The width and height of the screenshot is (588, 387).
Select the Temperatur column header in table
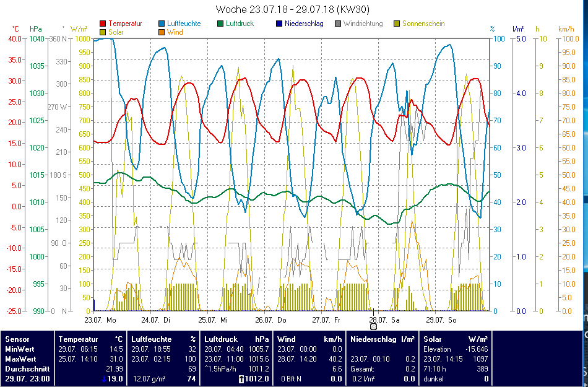click(x=78, y=339)
